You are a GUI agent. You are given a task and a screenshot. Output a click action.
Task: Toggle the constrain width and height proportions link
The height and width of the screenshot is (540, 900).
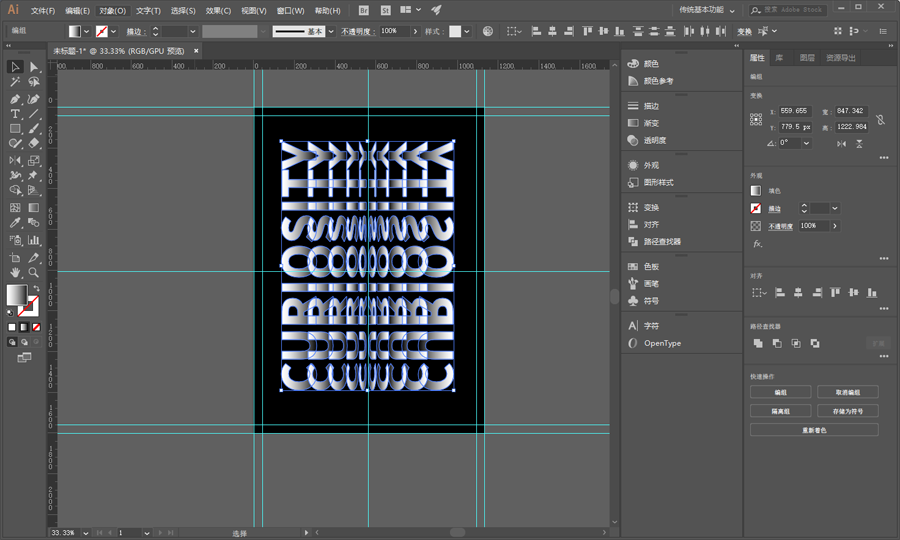[880, 120]
